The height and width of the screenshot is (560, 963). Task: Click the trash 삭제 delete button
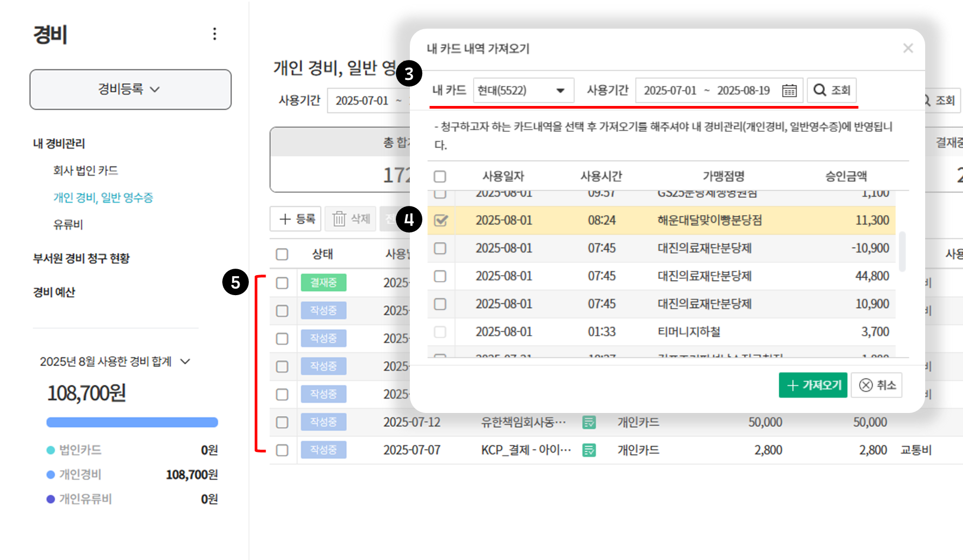click(351, 219)
